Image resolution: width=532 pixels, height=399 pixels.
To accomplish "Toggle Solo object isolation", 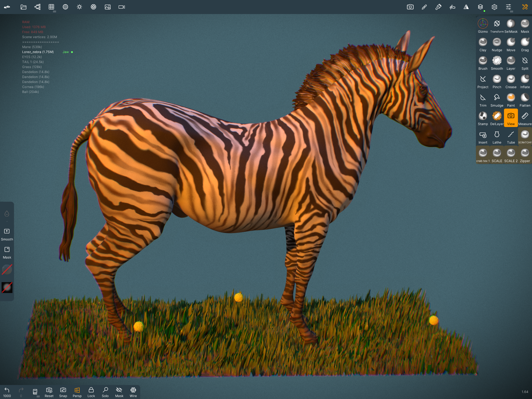I will coord(105,392).
